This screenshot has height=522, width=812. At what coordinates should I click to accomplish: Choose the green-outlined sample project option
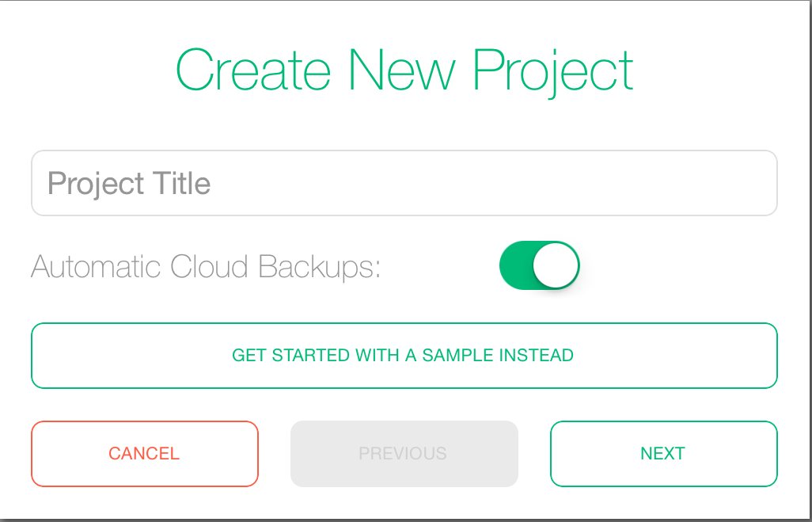pyautogui.click(x=404, y=356)
